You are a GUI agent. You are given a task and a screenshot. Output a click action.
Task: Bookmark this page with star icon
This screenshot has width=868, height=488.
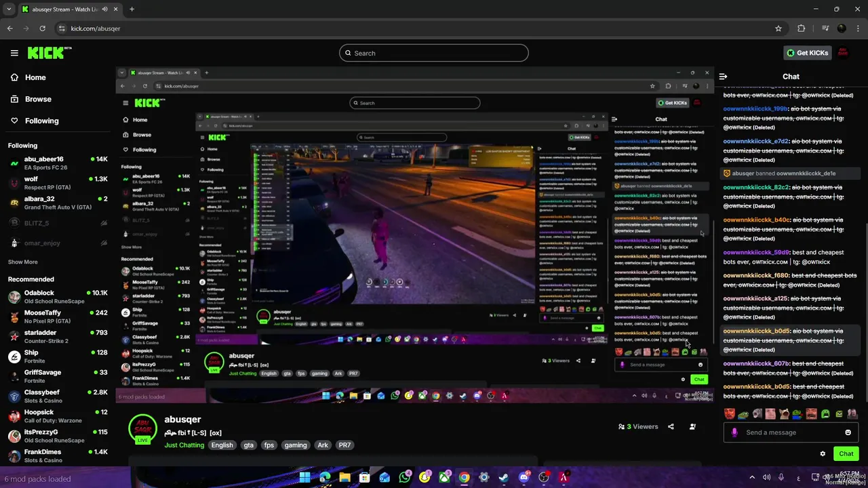point(778,28)
